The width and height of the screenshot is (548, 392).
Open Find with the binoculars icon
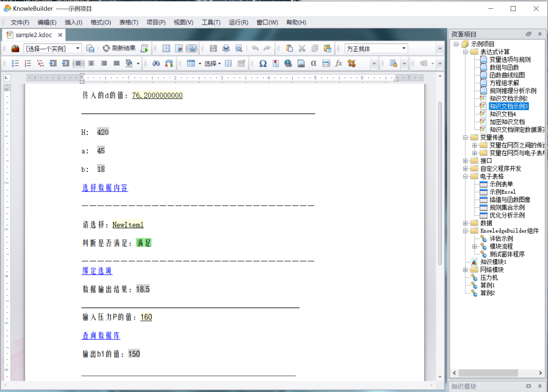tap(156, 64)
